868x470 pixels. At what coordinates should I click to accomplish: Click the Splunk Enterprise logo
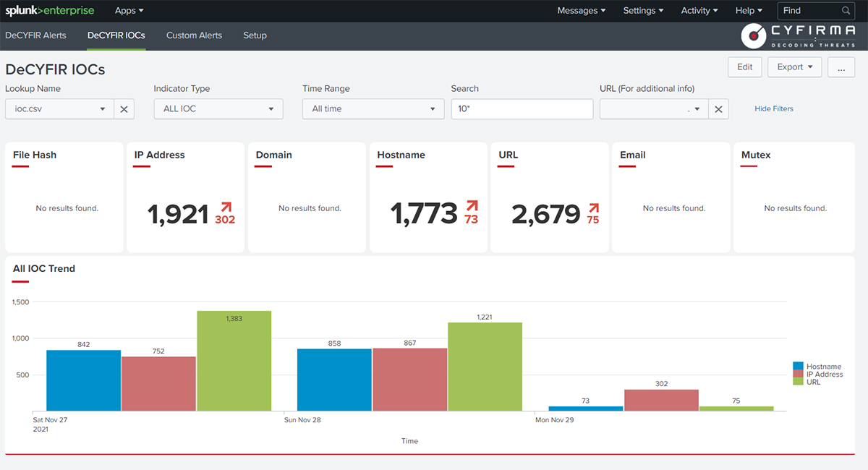[51, 11]
